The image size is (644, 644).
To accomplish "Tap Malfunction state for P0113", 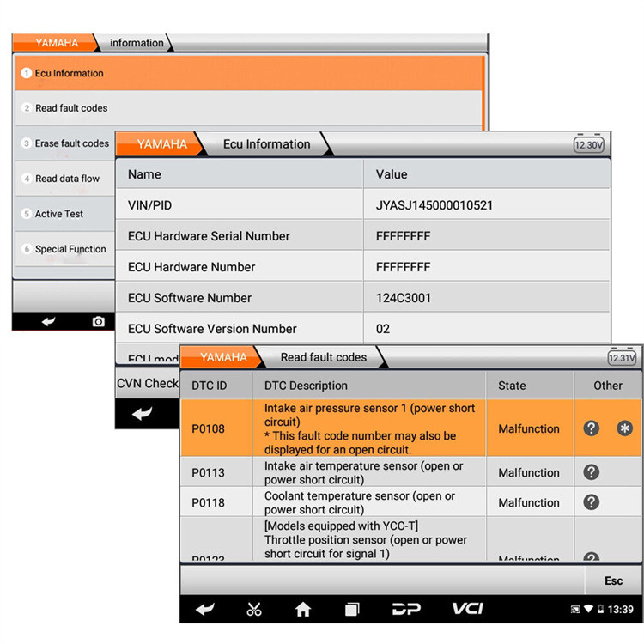I will click(529, 472).
